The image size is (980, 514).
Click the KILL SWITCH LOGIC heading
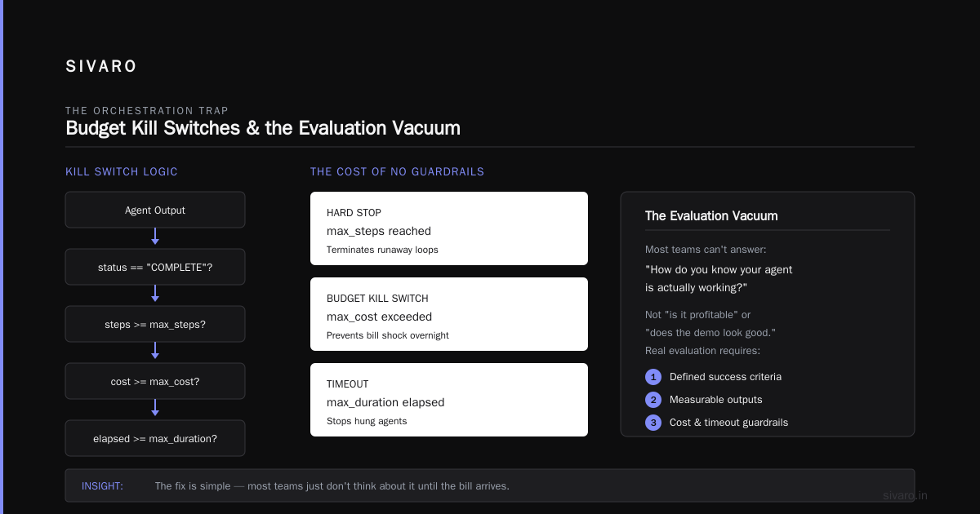click(122, 172)
